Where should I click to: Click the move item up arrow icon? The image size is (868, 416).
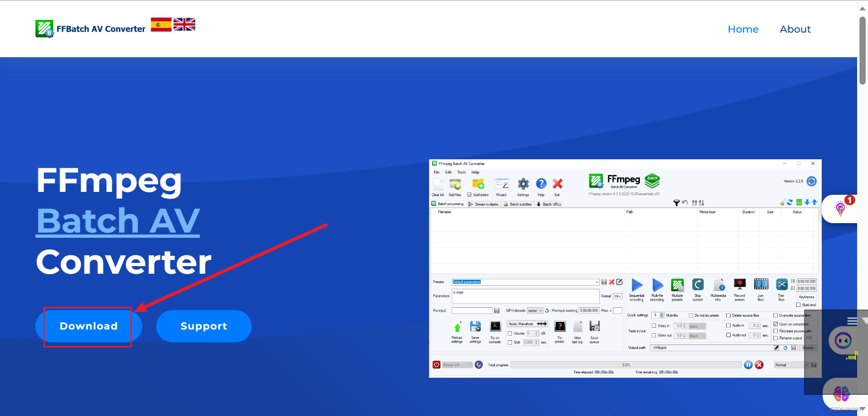[814, 202]
